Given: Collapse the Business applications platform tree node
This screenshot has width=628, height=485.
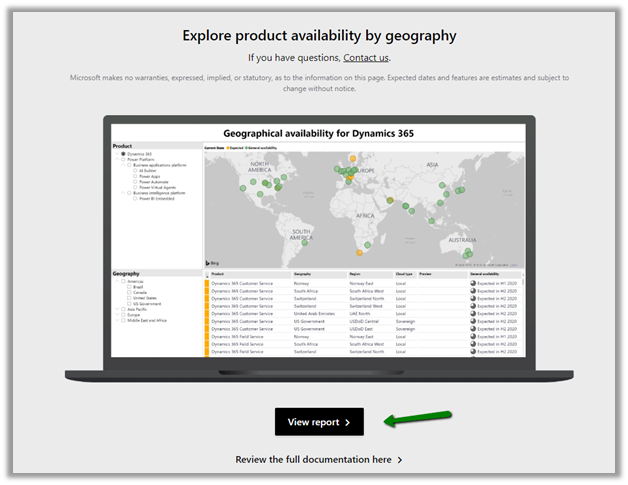Looking at the screenshot, I should 116,164.
